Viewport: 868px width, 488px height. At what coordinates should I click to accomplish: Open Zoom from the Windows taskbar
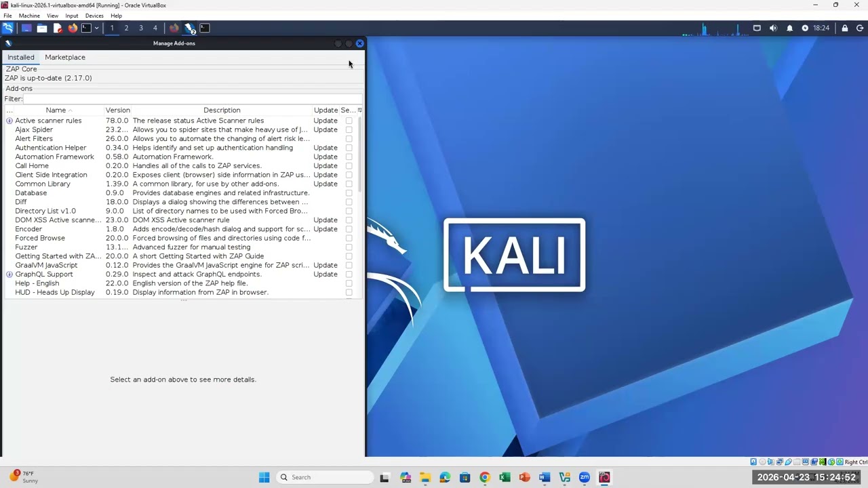click(x=585, y=477)
